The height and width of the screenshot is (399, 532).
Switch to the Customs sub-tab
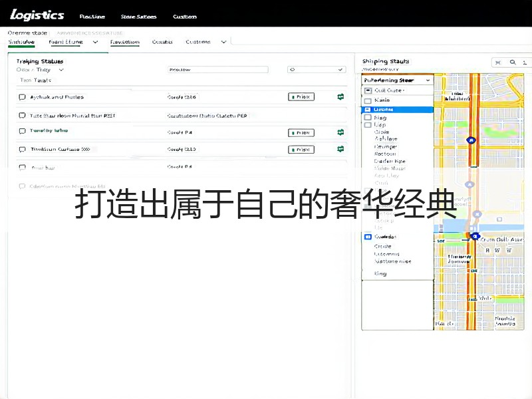coord(198,42)
